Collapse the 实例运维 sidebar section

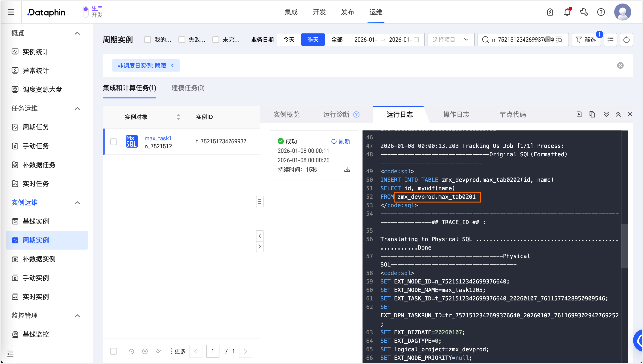77,203
